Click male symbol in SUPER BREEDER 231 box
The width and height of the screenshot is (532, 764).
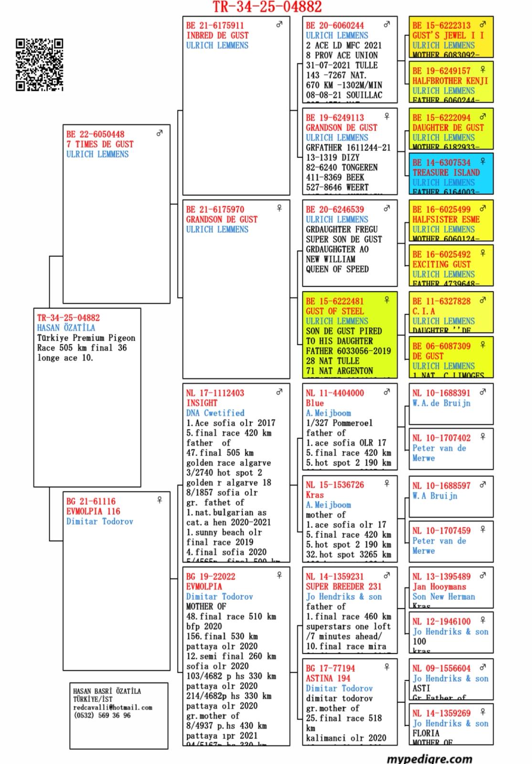pos(387,575)
